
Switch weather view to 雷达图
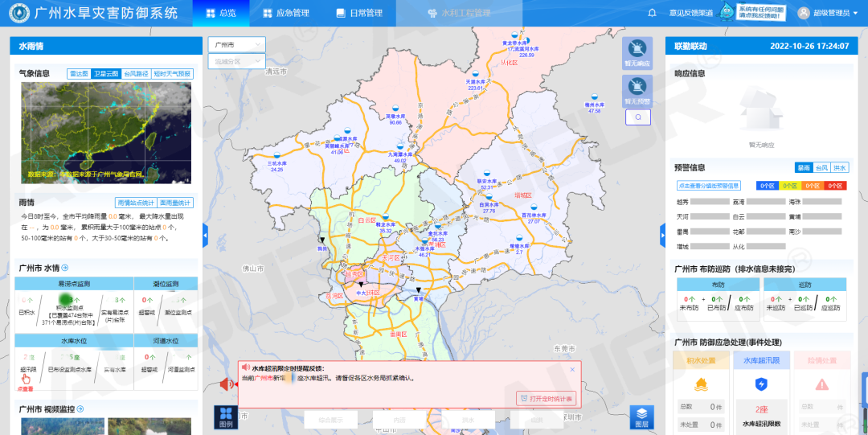[78, 74]
